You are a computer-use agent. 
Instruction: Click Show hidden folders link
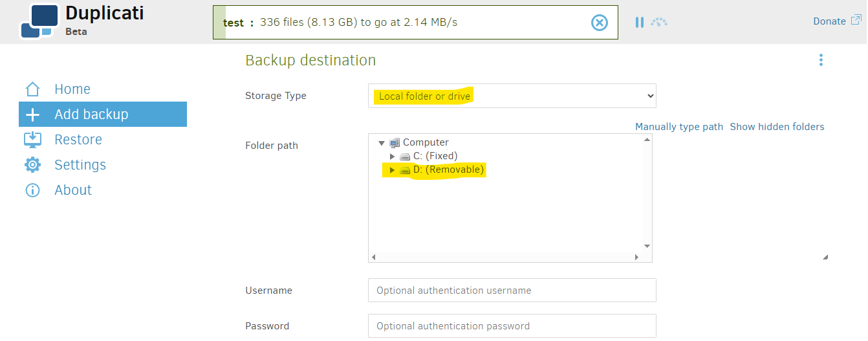pyautogui.click(x=777, y=127)
